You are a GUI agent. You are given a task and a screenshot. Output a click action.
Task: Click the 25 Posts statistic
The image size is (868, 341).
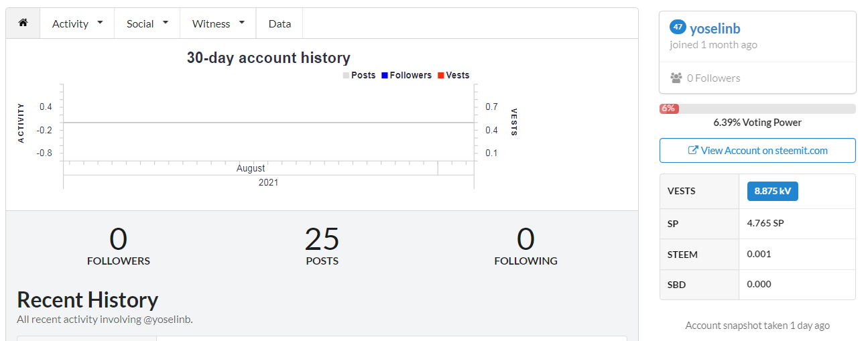322,246
